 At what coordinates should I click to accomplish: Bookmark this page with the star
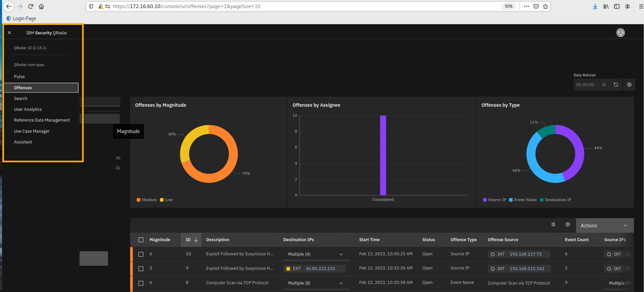click(x=545, y=6)
